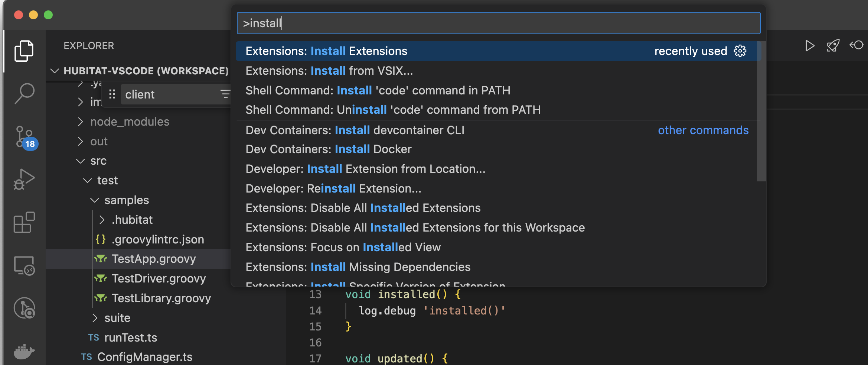Image resolution: width=868 pixels, height=365 pixels.
Task: Click line number 15 in the gutter
Action: pyautogui.click(x=315, y=327)
